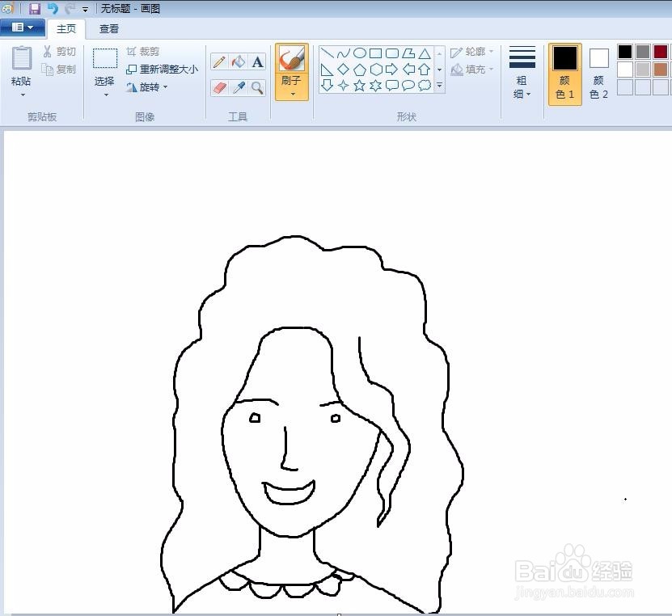Choose the color picker (eyedropper) tool

238,86
